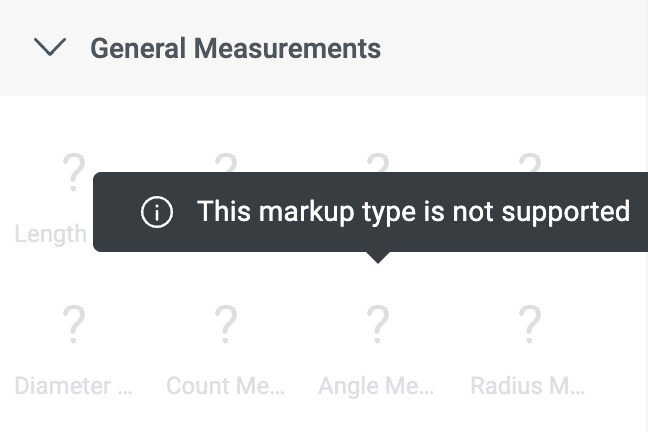Click the dark tooltip background left of info icon
Viewport: 648px width, 432px height.
pos(115,212)
